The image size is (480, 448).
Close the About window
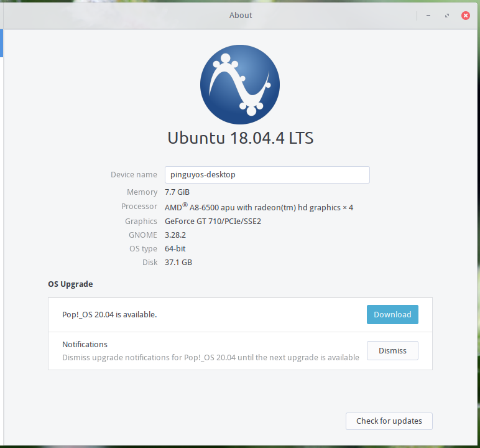point(465,16)
